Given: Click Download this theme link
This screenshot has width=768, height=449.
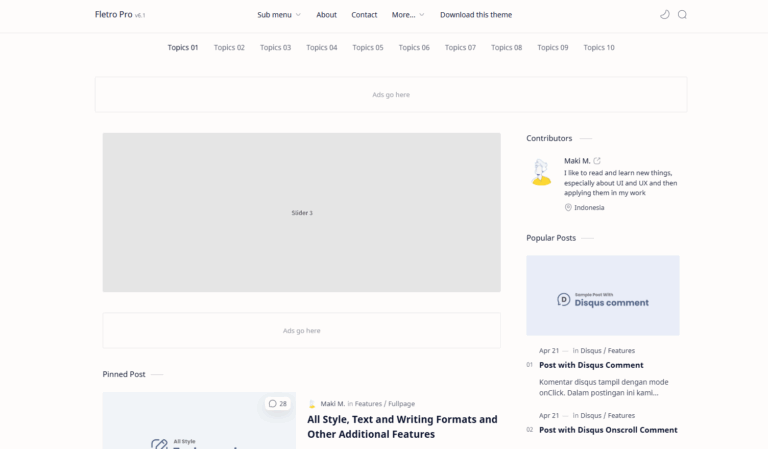Looking at the screenshot, I should 476,15.
